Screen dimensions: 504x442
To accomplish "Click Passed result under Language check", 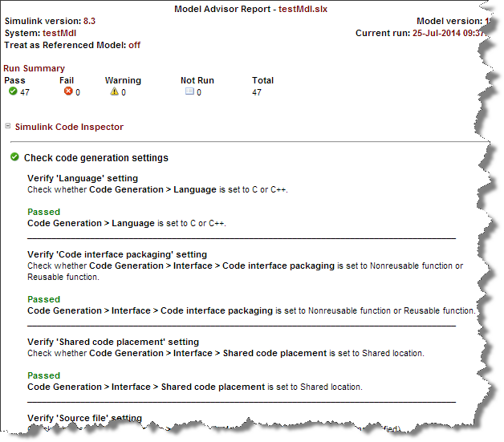I will point(43,213).
